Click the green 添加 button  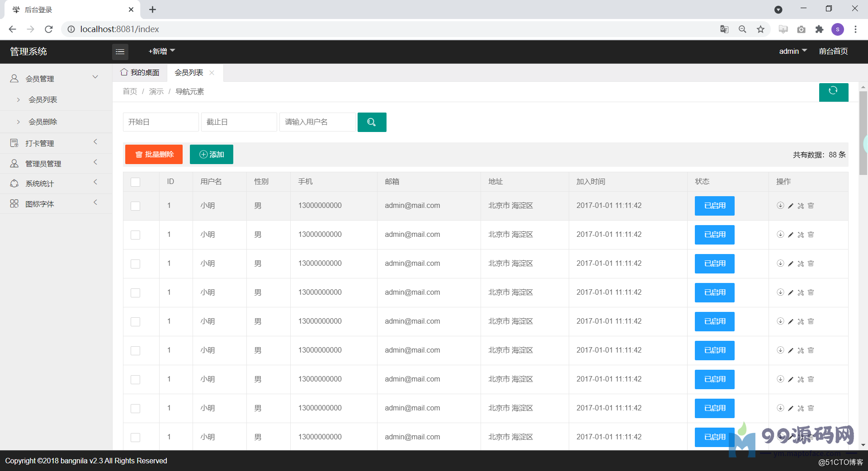212,155
